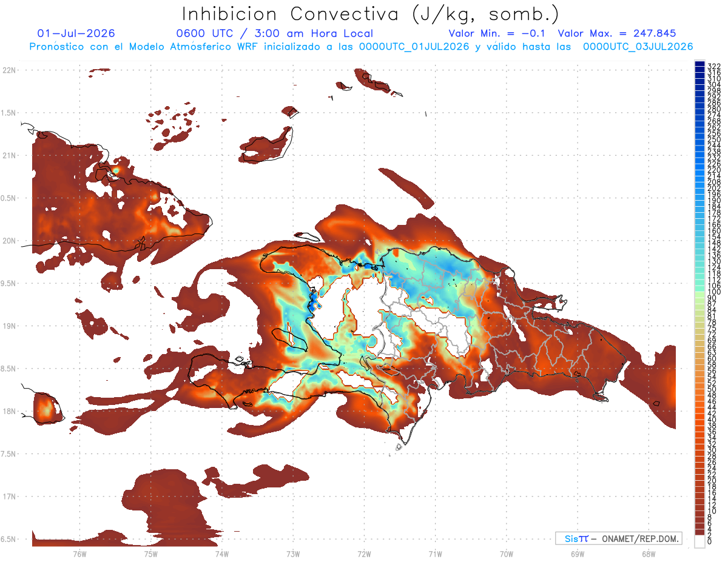Click the white 0 colorbar swatch

coord(699,541)
